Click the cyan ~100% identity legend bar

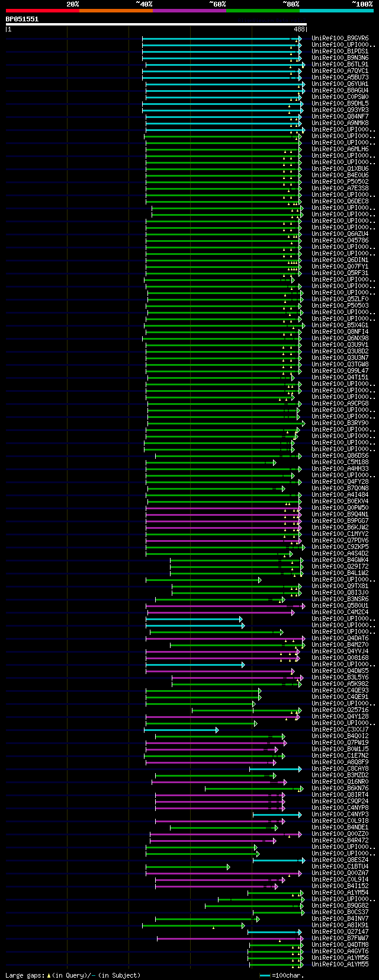click(x=336, y=11)
